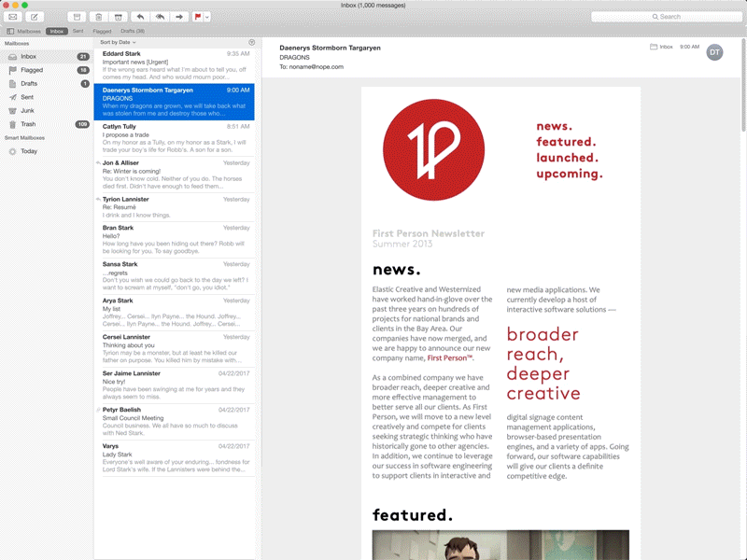The image size is (747, 560).
Task: Open Sansa Stark's ...regrets email
Action: click(175, 275)
